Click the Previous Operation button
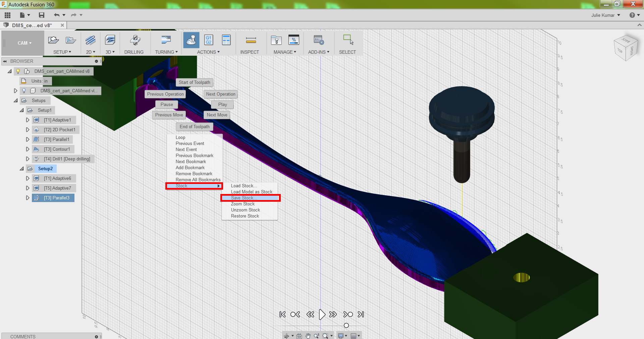The image size is (644, 339). 165,94
